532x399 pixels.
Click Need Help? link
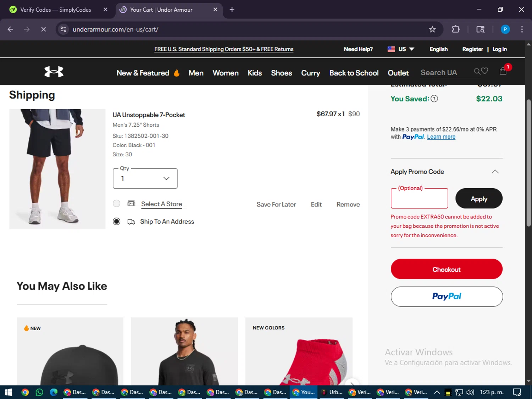tap(358, 49)
